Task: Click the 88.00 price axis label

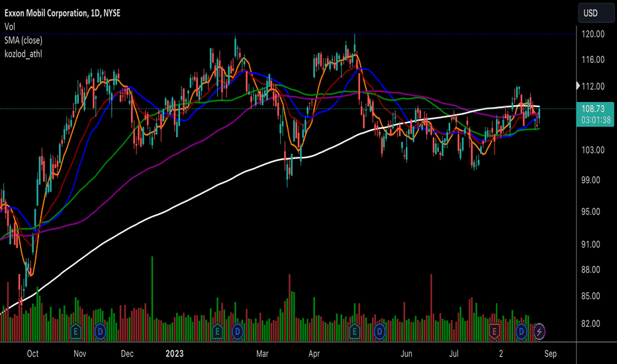Action: tap(591, 270)
